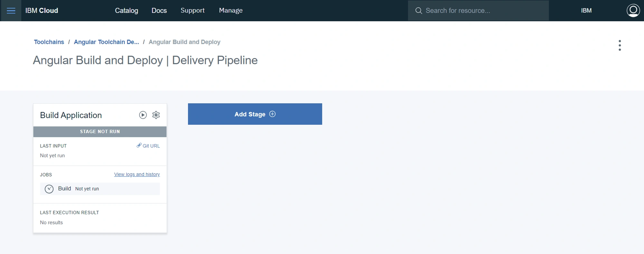Click the plus icon in Add Stage
The width and height of the screenshot is (644, 254).
tap(272, 114)
